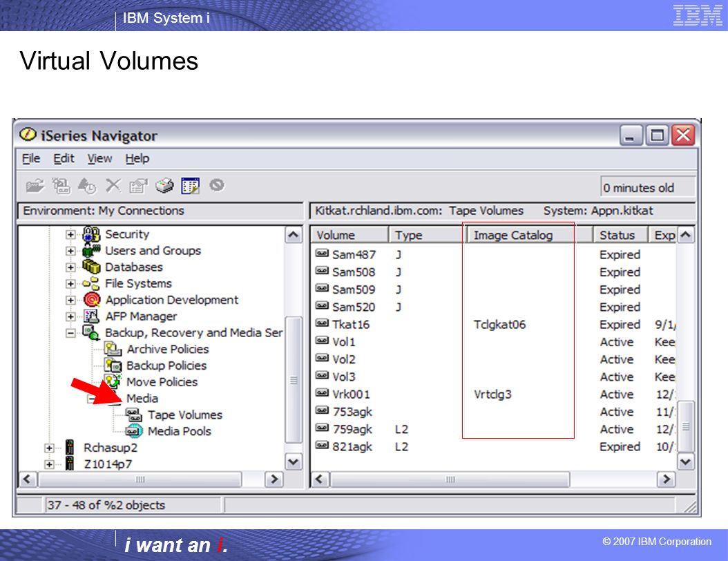The width and height of the screenshot is (728, 561).
Task: Click the Print toolbar icon
Action: [x=164, y=186]
